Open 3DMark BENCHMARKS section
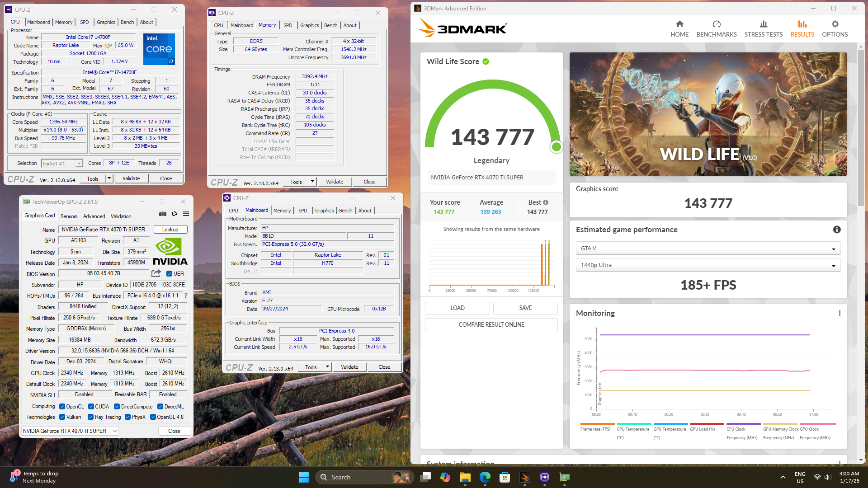The width and height of the screenshot is (868, 488). 717,29
